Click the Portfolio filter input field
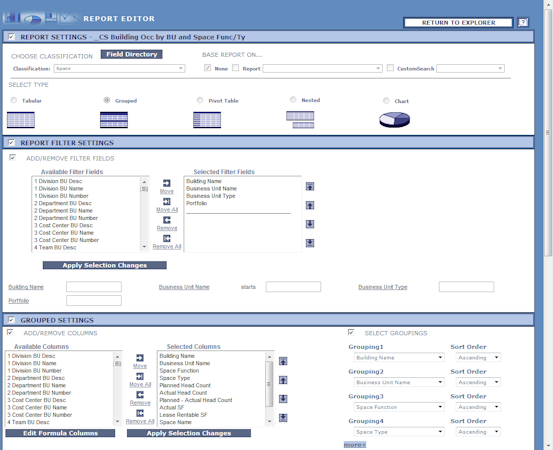The height and width of the screenshot is (450, 553). pyautogui.click(x=94, y=300)
